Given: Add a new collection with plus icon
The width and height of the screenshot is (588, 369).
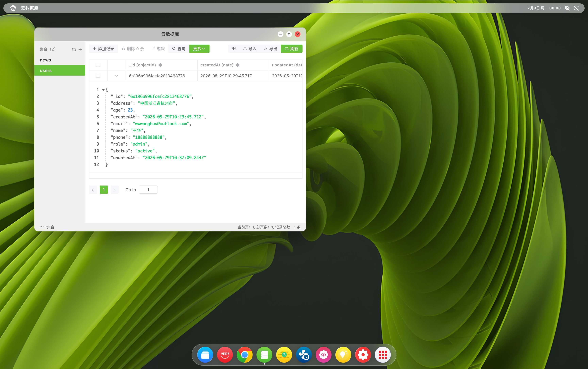Looking at the screenshot, I should [80, 49].
